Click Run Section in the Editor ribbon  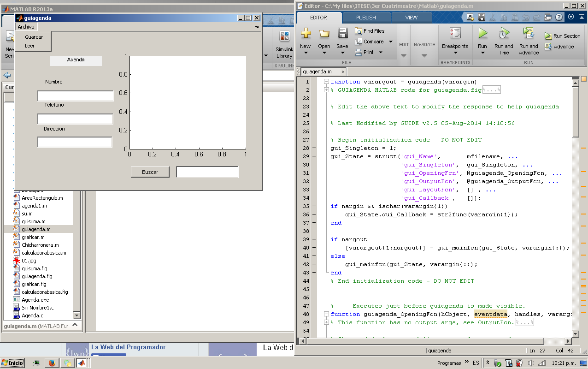[x=562, y=36]
